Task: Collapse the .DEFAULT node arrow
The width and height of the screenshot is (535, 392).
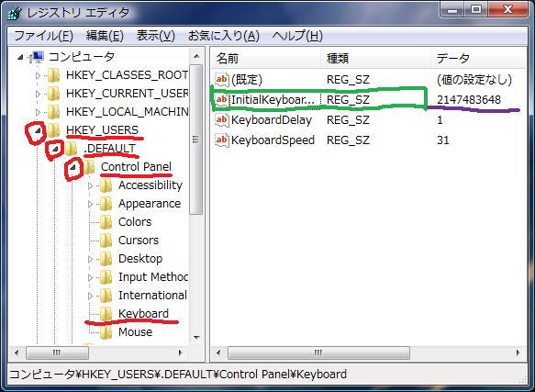Action: (x=56, y=149)
